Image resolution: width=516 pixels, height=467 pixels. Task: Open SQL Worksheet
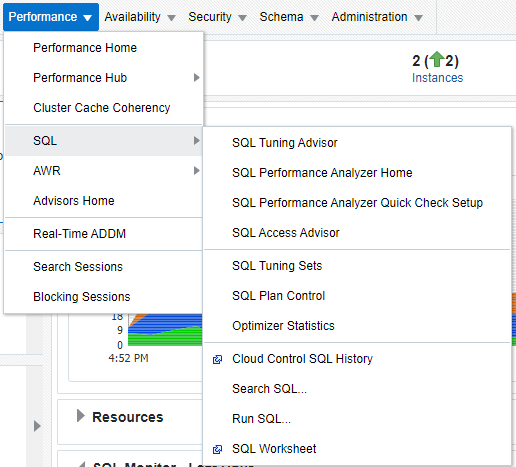pyautogui.click(x=357, y=449)
